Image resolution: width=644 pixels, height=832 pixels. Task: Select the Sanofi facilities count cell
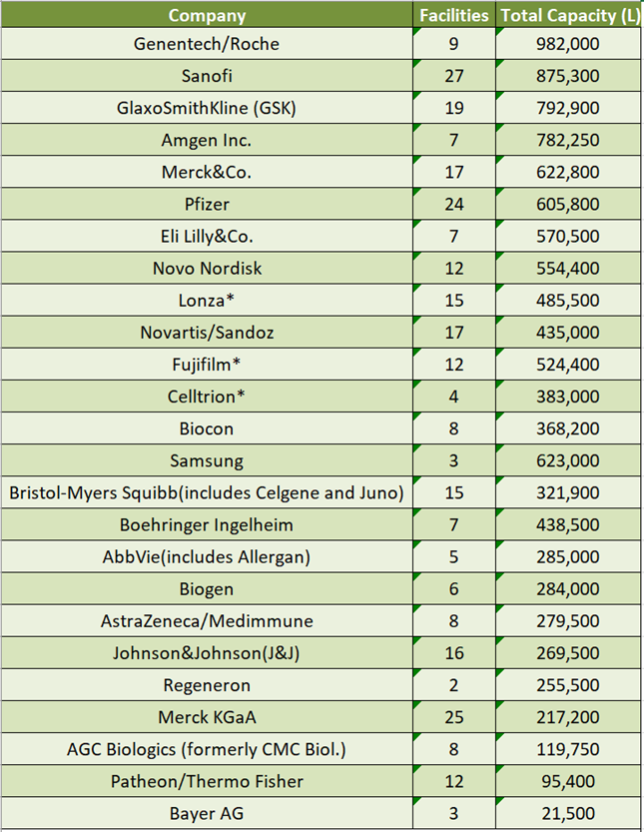pyautogui.click(x=453, y=76)
